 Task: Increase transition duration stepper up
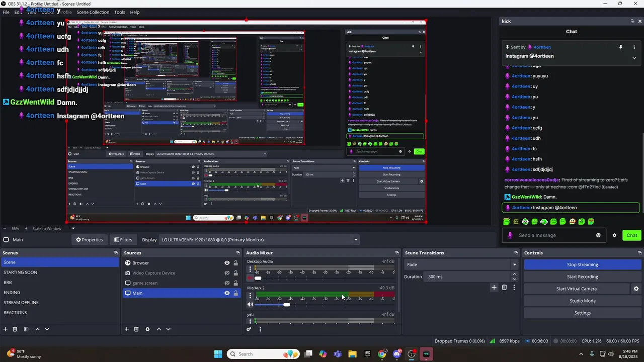514,274
